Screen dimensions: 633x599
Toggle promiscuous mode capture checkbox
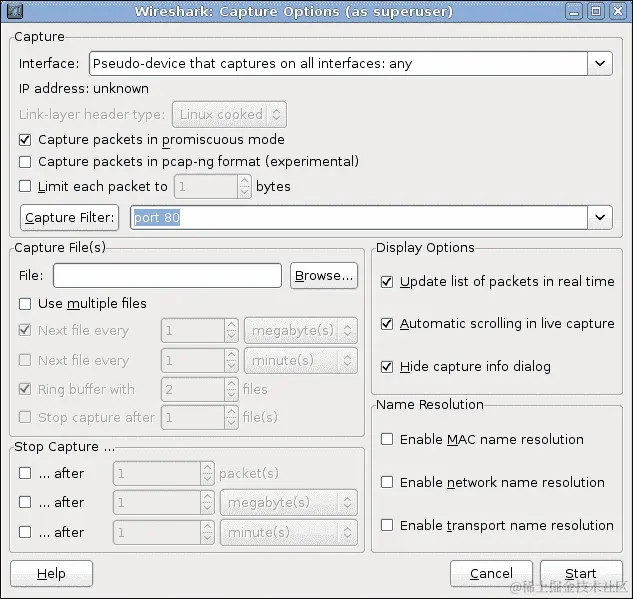pyautogui.click(x=25, y=140)
